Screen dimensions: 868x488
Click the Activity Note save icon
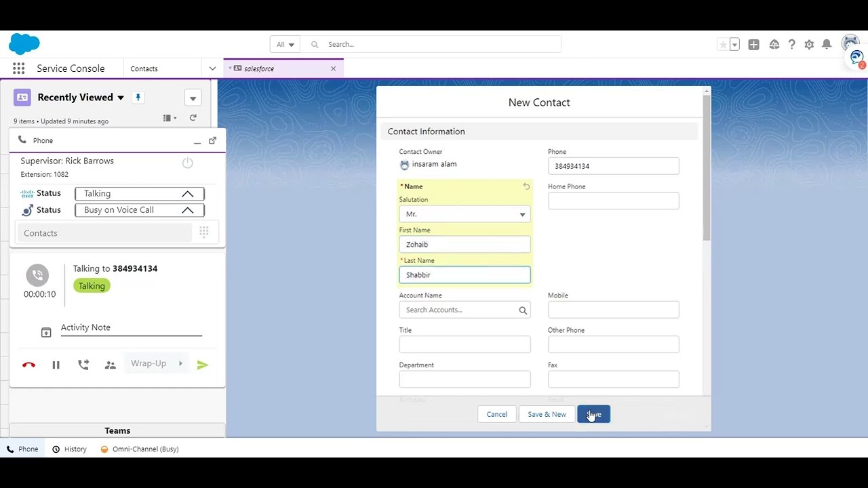tap(46, 332)
